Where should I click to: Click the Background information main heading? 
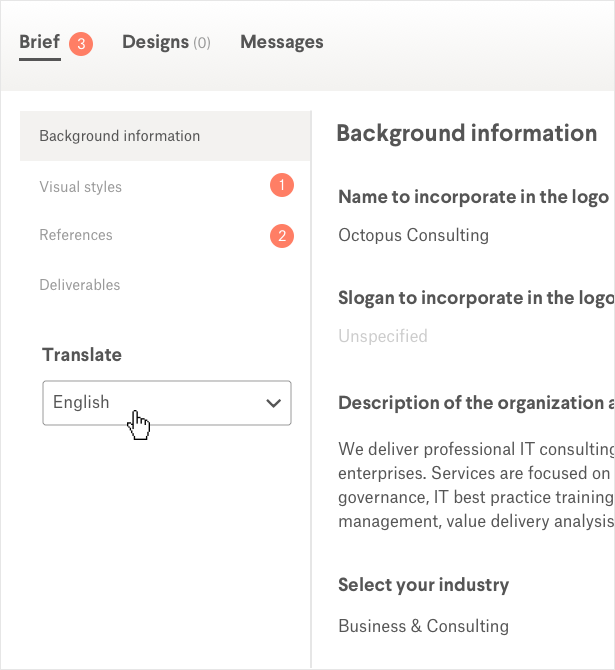click(x=466, y=134)
